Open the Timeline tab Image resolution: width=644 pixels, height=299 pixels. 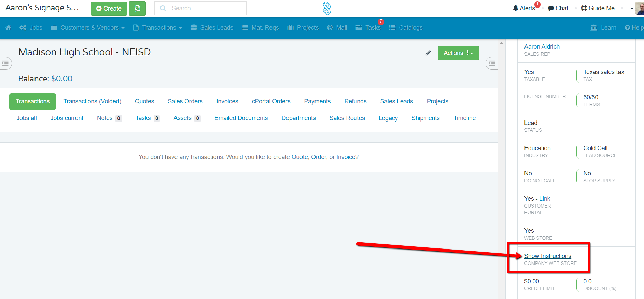tap(464, 118)
